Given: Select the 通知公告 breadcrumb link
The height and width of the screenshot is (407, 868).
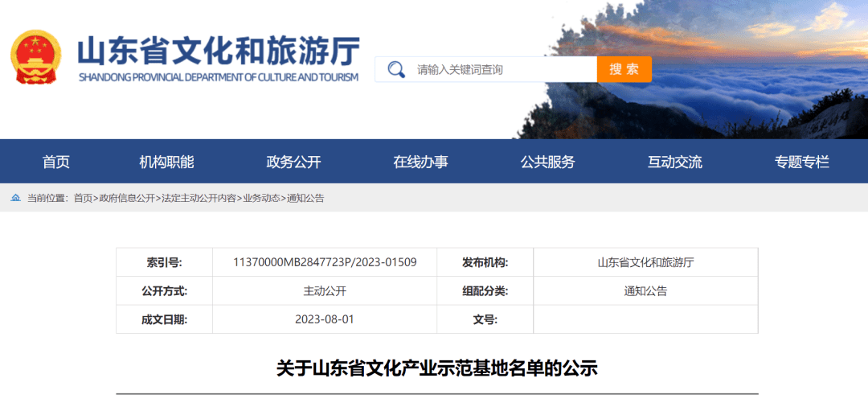Looking at the screenshot, I should [305, 198].
